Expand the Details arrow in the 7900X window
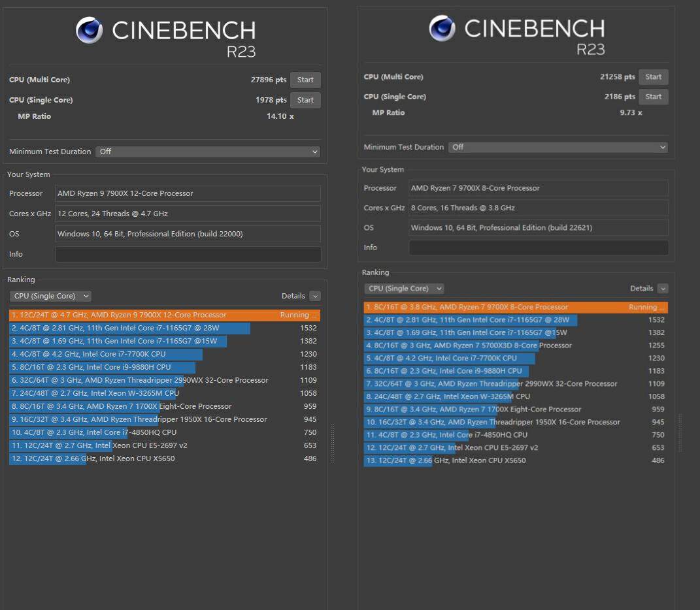The width and height of the screenshot is (700, 610). 315,296
